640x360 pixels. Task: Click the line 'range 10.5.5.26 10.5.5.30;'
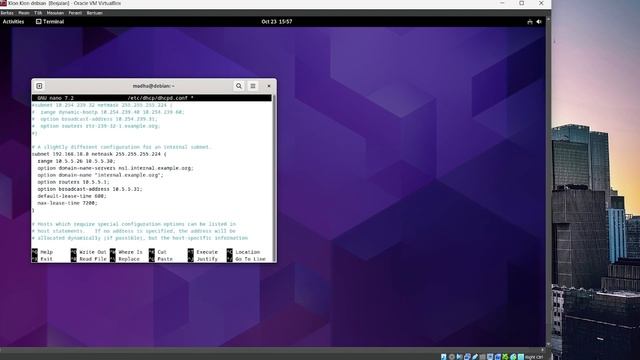coord(77,161)
